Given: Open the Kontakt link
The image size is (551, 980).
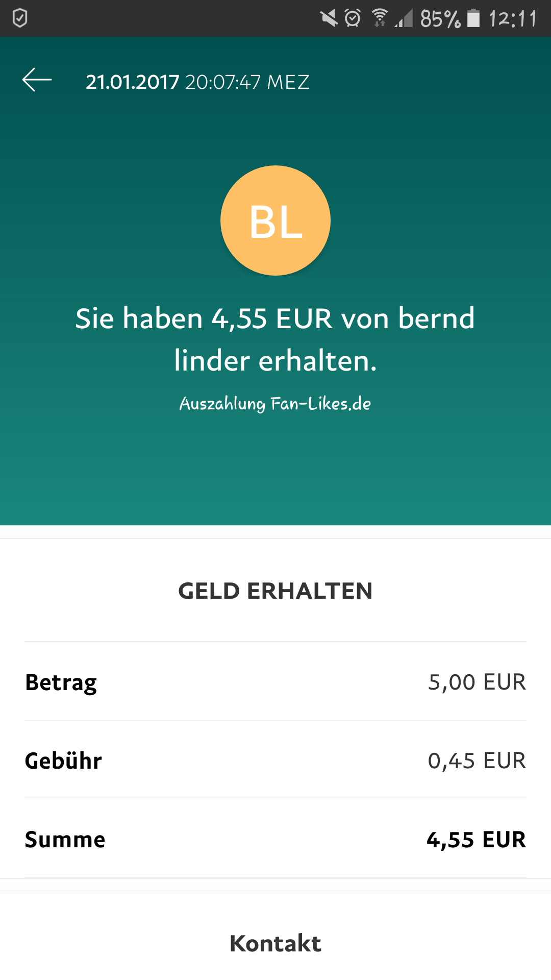Looking at the screenshot, I should point(275,943).
